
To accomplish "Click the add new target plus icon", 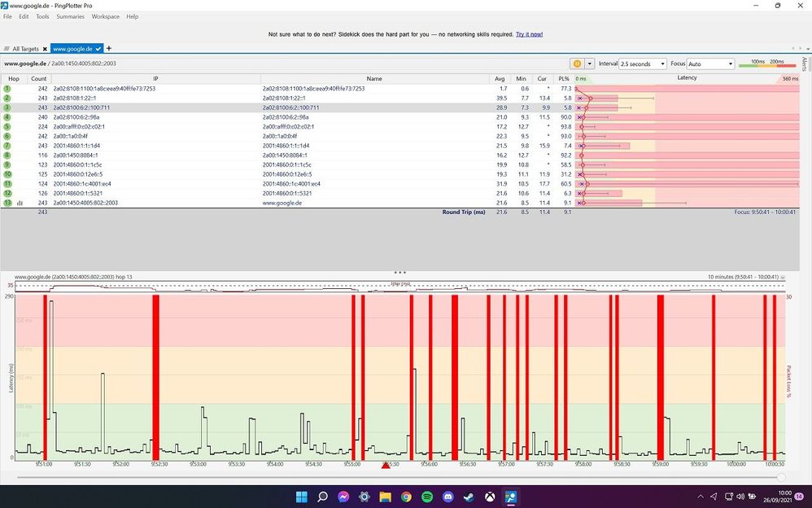I will pyautogui.click(x=109, y=49).
